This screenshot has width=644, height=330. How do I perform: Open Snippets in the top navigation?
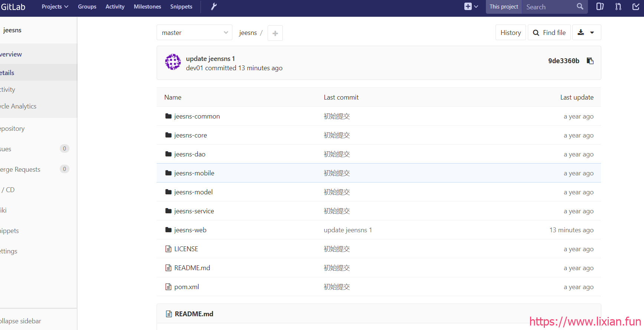coord(181,7)
